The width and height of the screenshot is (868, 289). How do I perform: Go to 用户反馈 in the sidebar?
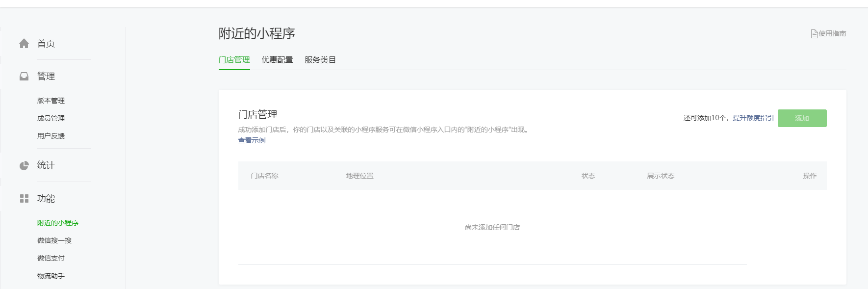51,136
